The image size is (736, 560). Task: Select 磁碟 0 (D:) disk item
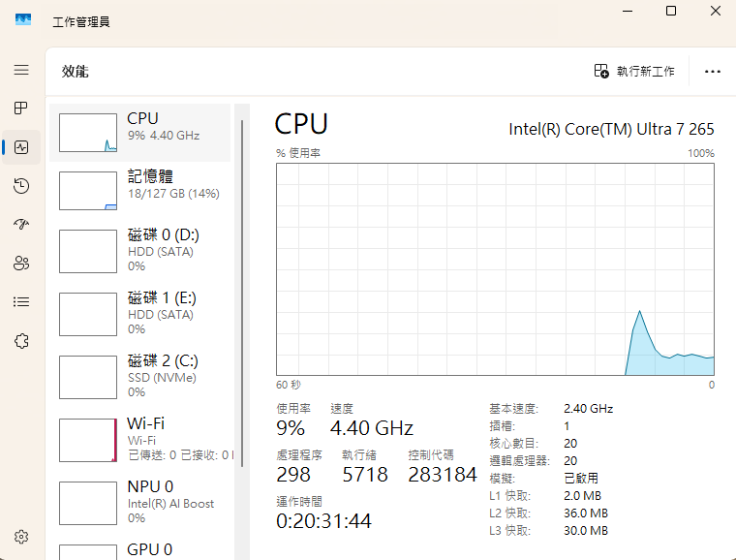tap(139, 251)
